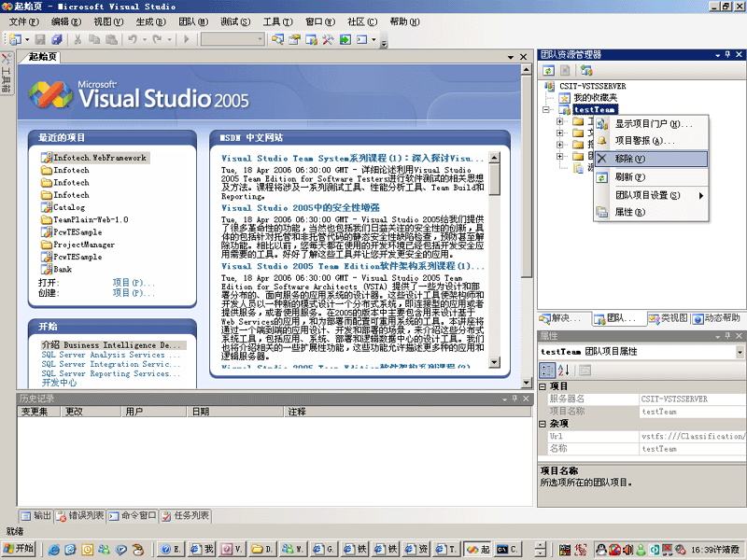Open 文件 menu
This screenshot has height=560, width=747.
tap(24, 21)
